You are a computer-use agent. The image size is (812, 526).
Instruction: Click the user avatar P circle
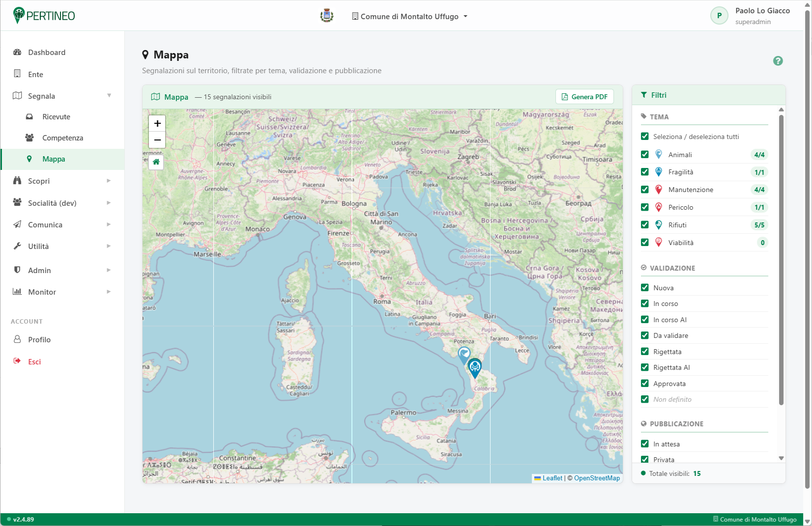point(719,16)
